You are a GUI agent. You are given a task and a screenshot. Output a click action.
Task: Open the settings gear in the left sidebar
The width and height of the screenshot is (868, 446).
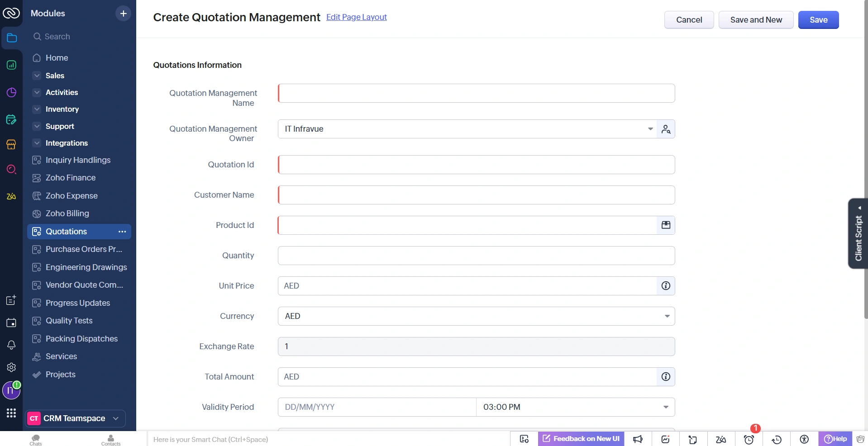click(11, 367)
